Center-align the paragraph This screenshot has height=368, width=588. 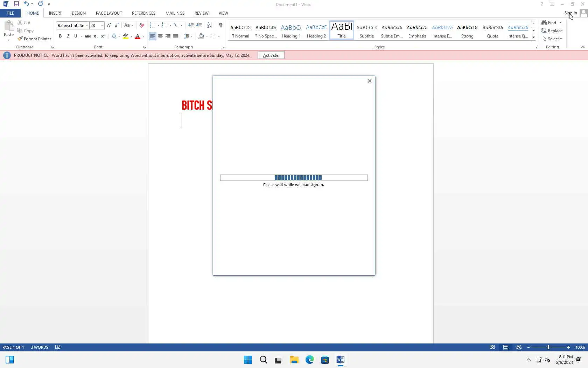coord(160,36)
